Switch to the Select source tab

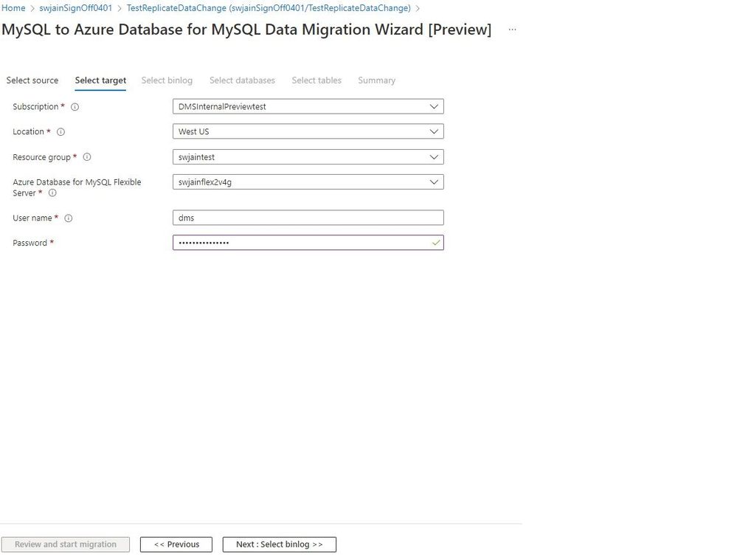[x=32, y=80]
